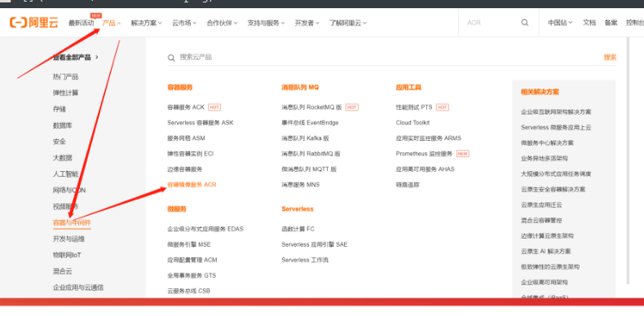Click the Alibaba Cloud logo
Viewport: 644px width, 316px height.
point(34,23)
